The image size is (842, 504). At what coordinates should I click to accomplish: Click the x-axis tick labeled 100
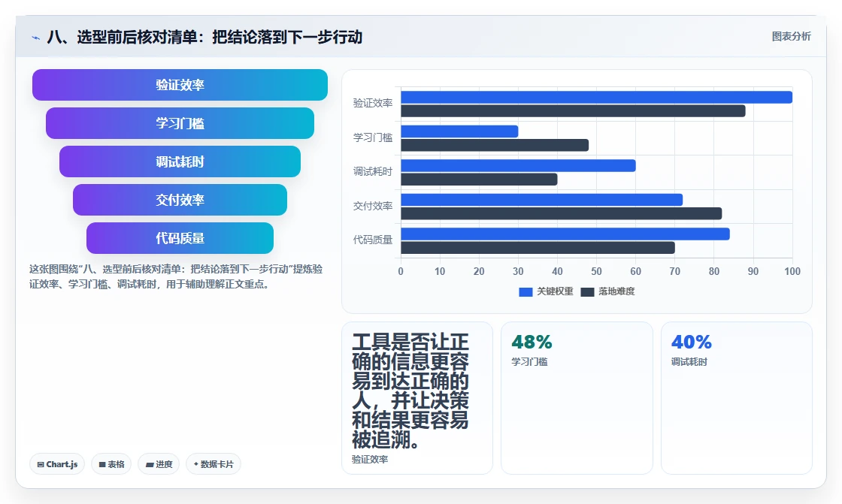click(x=792, y=272)
